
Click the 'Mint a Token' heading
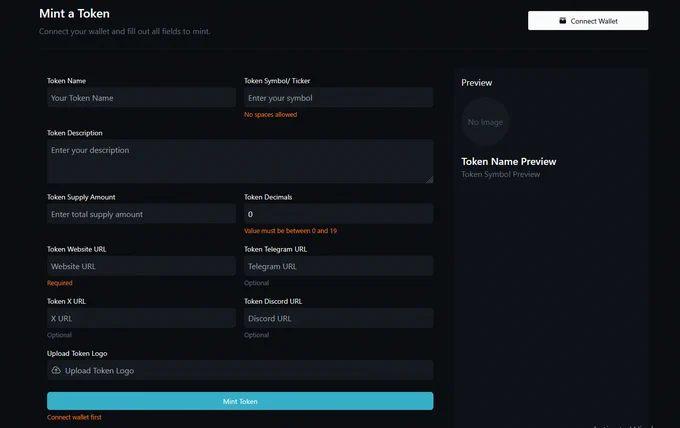coord(74,13)
